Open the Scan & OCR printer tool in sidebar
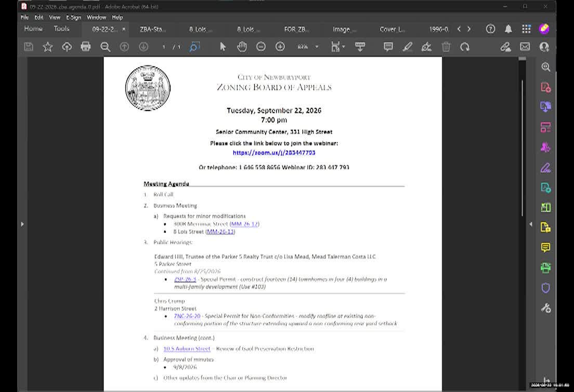Viewport: 574px width, 392px height. point(545,268)
